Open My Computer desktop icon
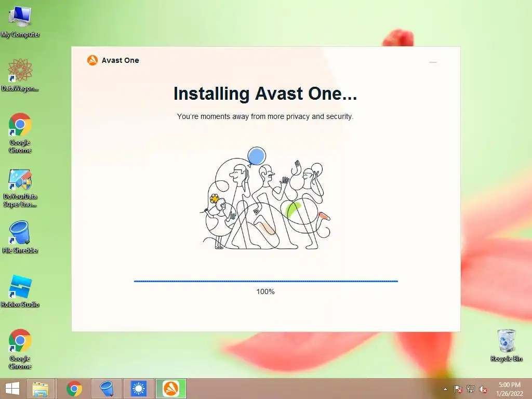Image resolution: width=532 pixels, height=399 pixels. point(20,21)
